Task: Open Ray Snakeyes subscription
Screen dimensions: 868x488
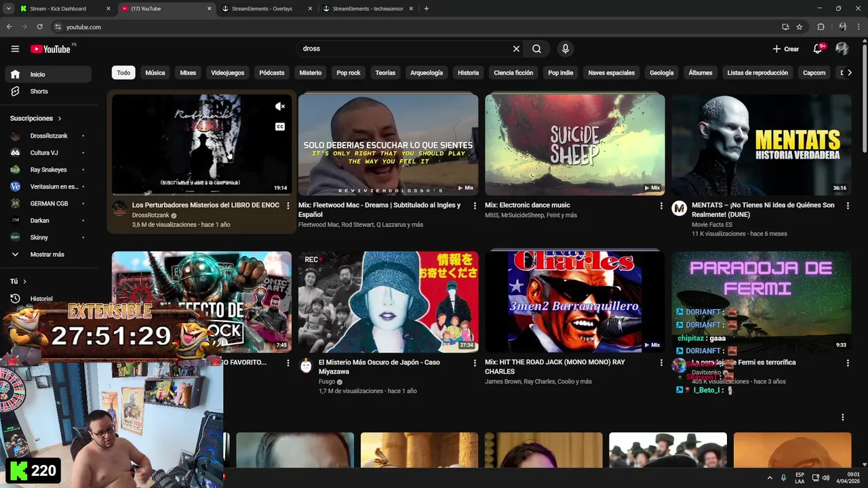Action: [x=47, y=169]
